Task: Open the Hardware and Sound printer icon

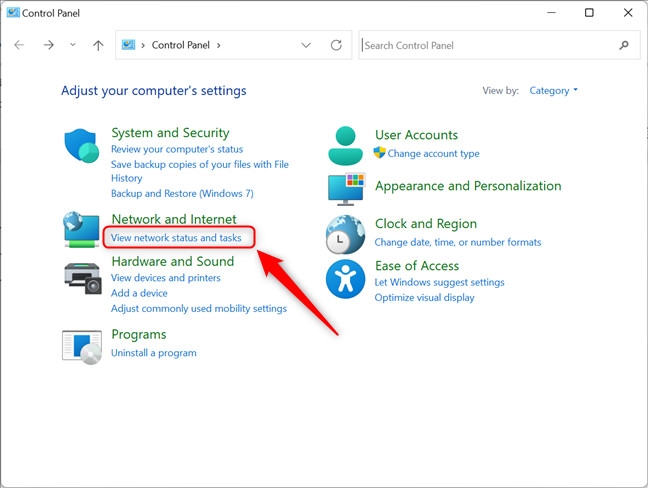Action: (83, 279)
